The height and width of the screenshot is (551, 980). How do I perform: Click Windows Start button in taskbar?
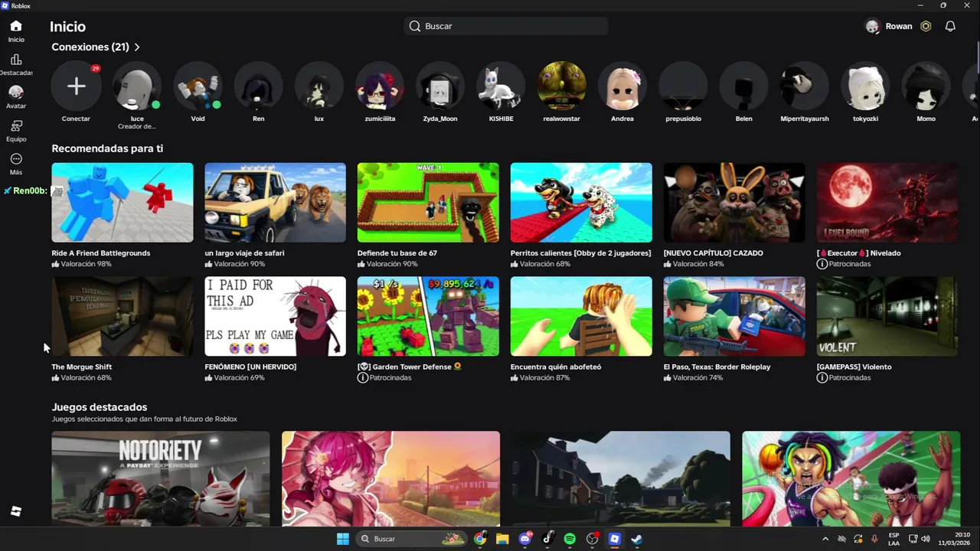343,539
